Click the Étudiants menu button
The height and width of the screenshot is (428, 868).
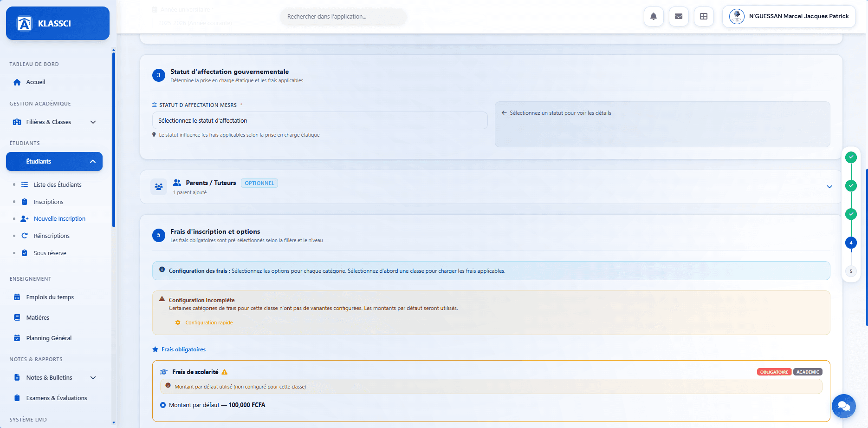click(x=54, y=161)
